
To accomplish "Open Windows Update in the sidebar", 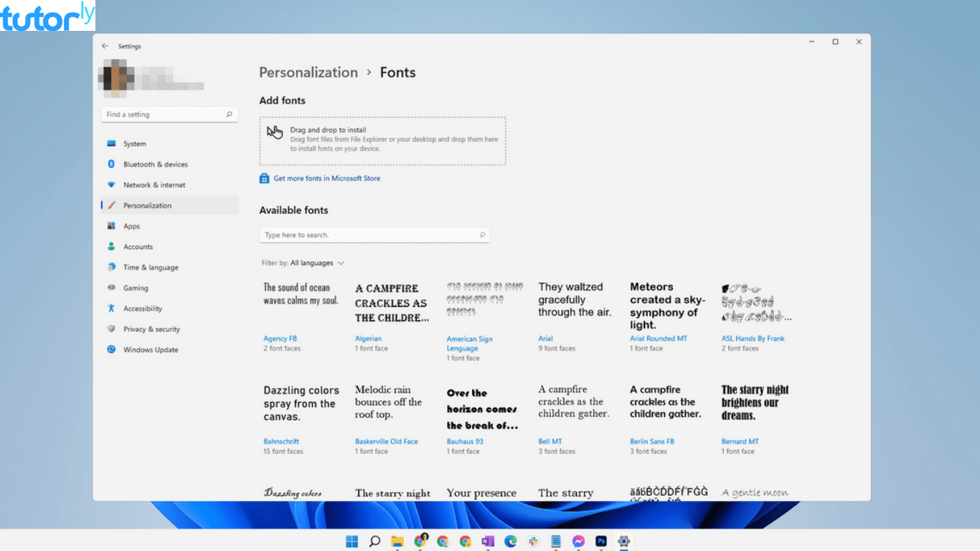I will pyautogui.click(x=169, y=349).
